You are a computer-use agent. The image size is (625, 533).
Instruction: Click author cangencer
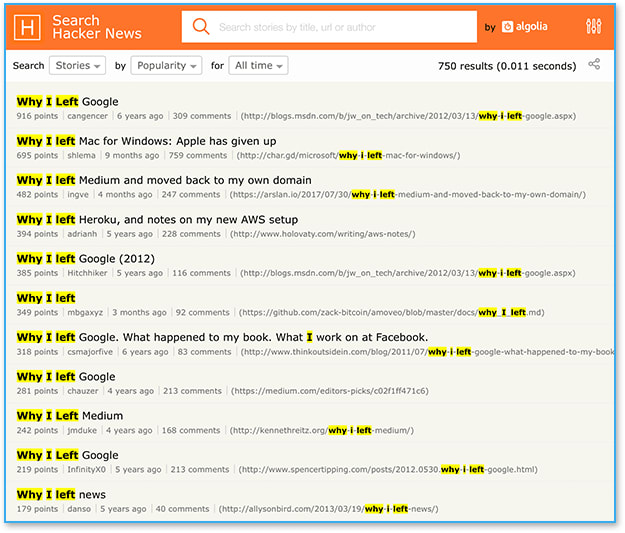(x=87, y=116)
